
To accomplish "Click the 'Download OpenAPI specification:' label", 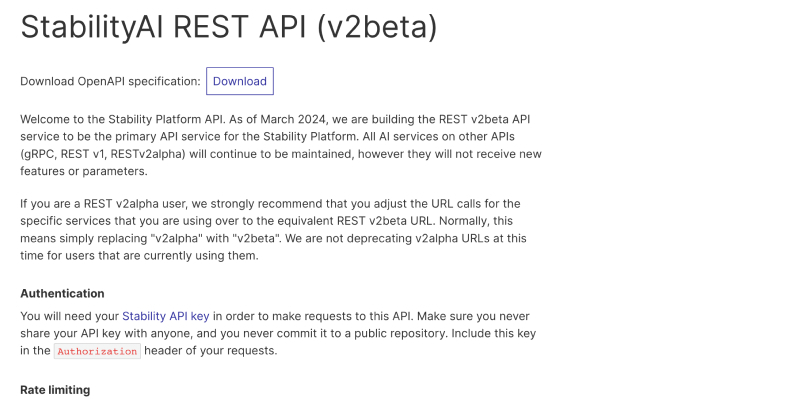I will 110,82.
